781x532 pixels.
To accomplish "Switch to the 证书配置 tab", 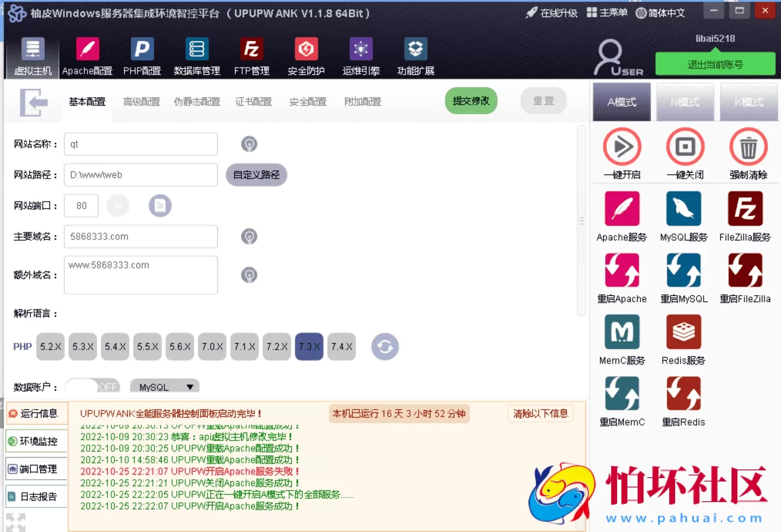I will pyautogui.click(x=253, y=101).
